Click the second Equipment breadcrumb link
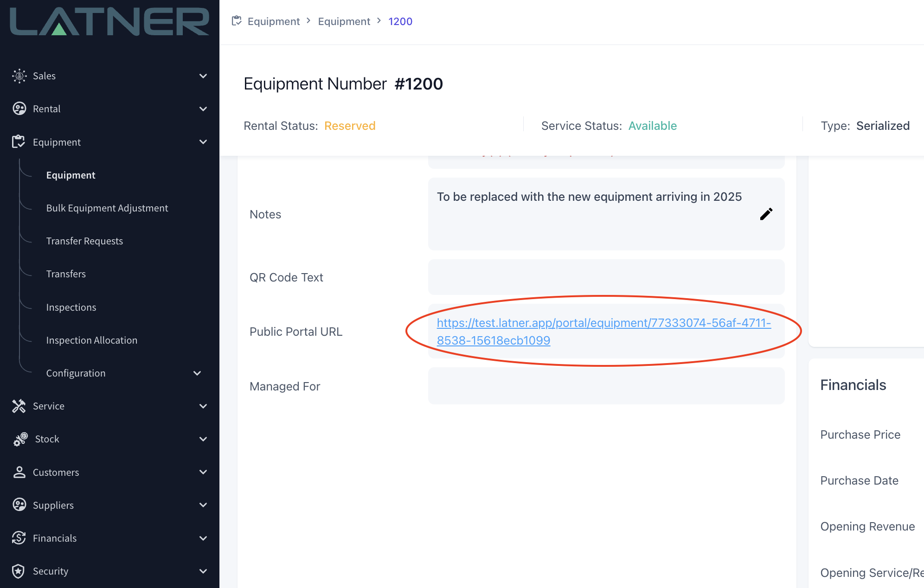924x588 pixels. 344,21
